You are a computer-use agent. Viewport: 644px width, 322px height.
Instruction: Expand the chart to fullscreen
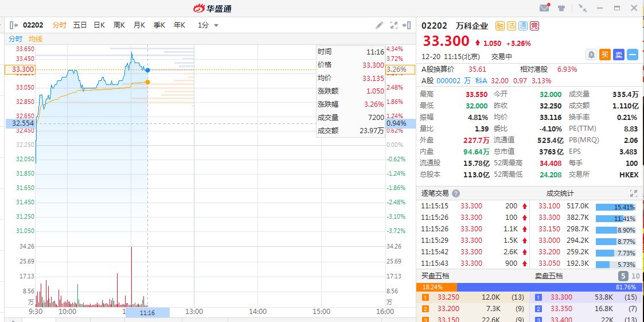(394, 25)
